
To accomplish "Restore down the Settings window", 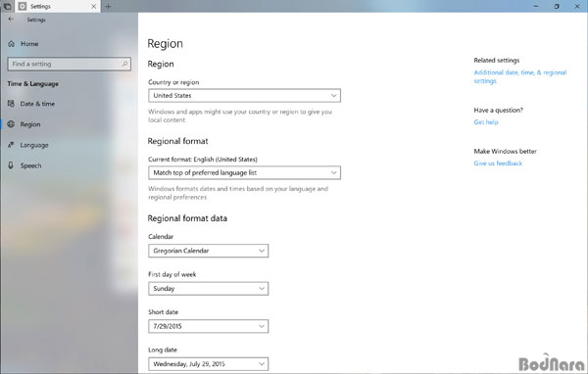I will pyautogui.click(x=557, y=7).
